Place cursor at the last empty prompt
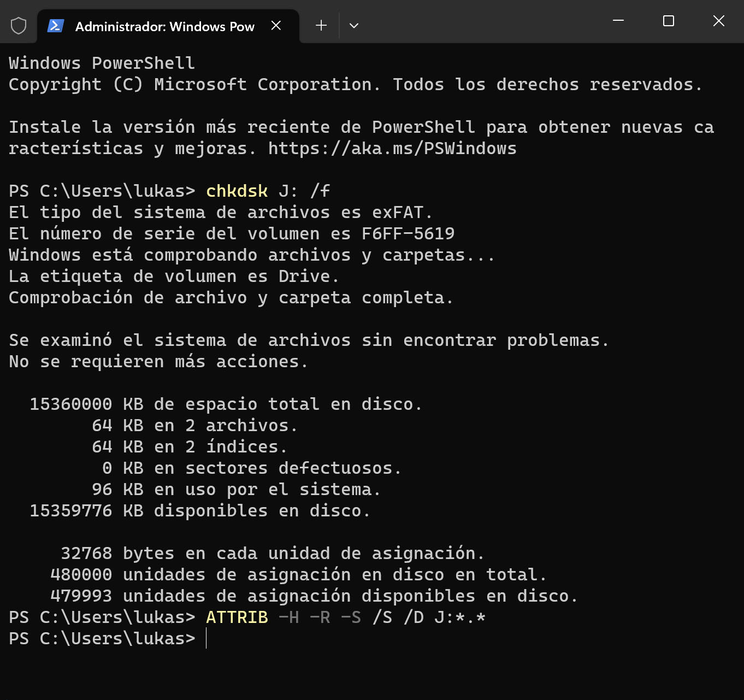The width and height of the screenshot is (744, 700). (x=206, y=639)
